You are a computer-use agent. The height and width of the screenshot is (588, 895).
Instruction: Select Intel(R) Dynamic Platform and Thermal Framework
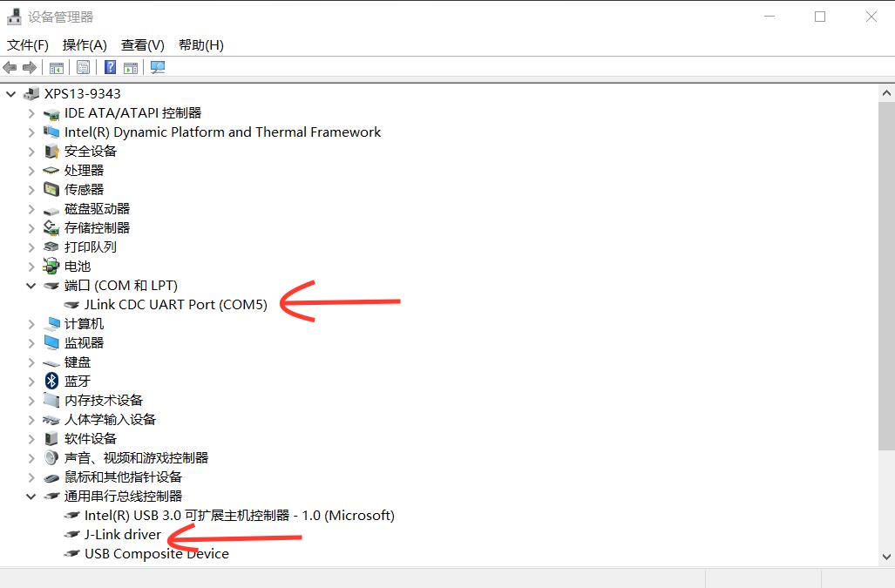click(222, 132)
